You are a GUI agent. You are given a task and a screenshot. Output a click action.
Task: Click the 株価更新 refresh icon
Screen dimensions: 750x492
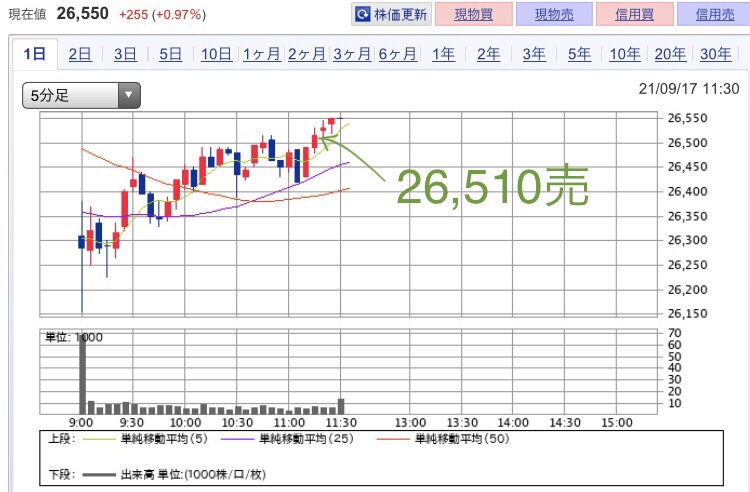(x=362, y=14)
